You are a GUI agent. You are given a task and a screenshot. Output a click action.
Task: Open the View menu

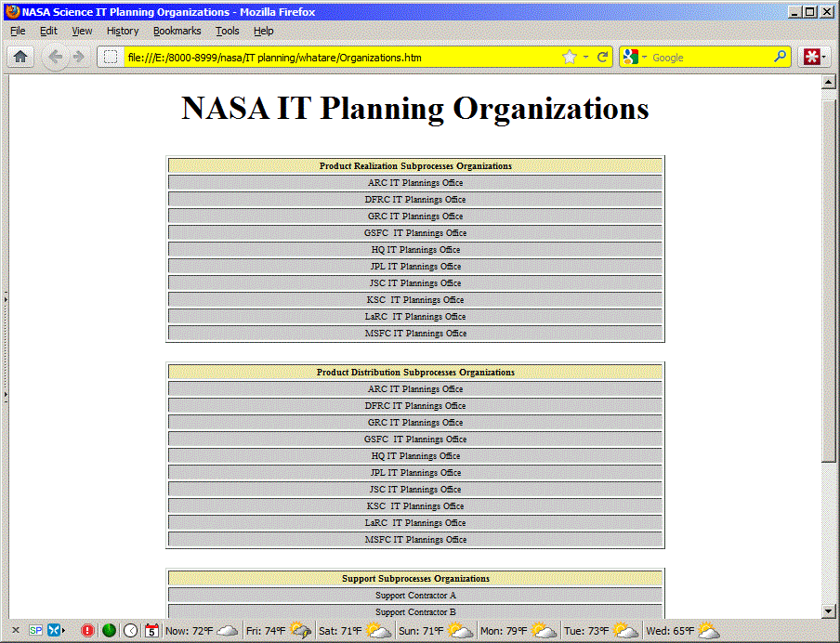coord(82,31)
